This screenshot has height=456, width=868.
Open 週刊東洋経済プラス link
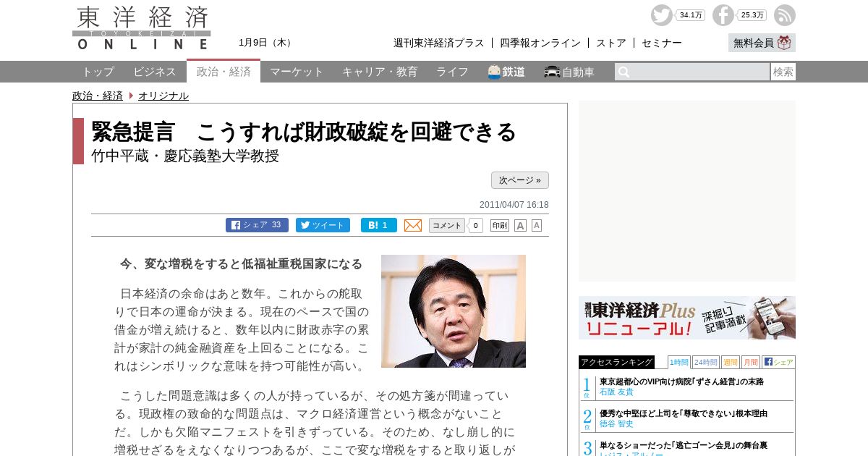pyautogui.click(x=439, y=43)
